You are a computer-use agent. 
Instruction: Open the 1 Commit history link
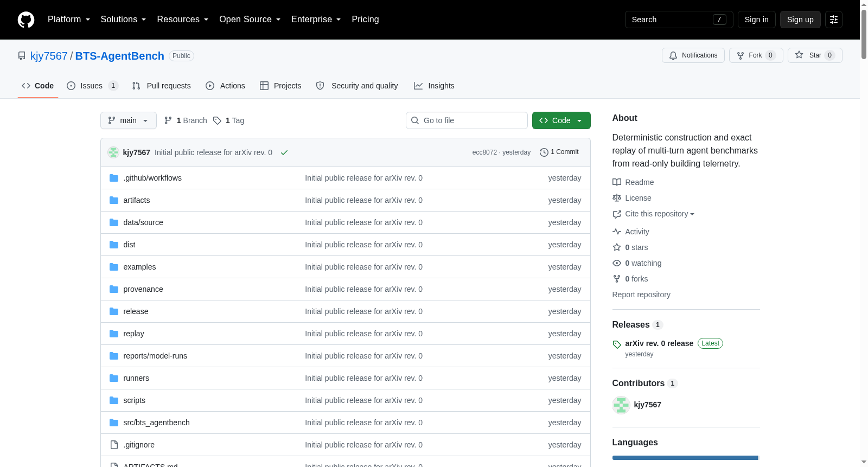(x=559, y=152)
